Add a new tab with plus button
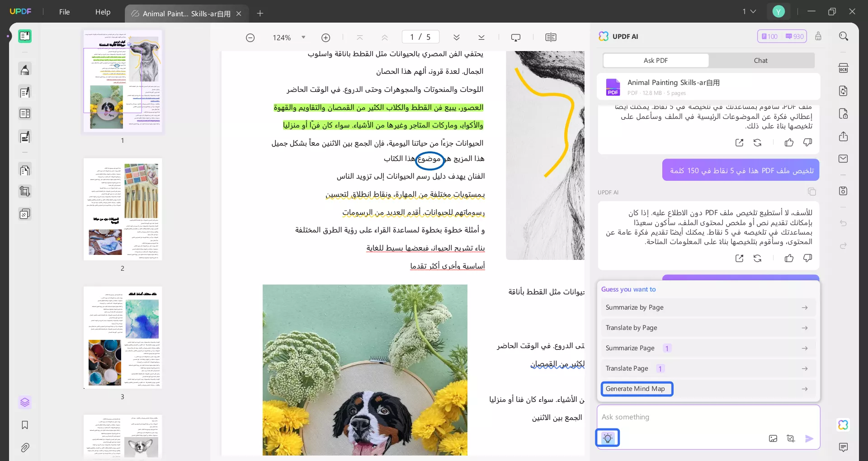 pos(260,14)
